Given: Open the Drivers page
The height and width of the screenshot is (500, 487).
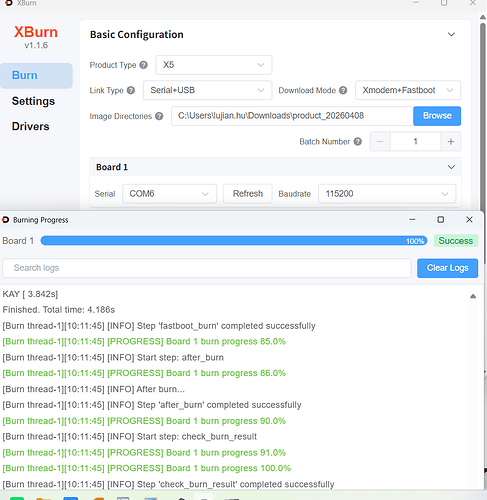Looking at the screenshot, I should coord(31,126).
